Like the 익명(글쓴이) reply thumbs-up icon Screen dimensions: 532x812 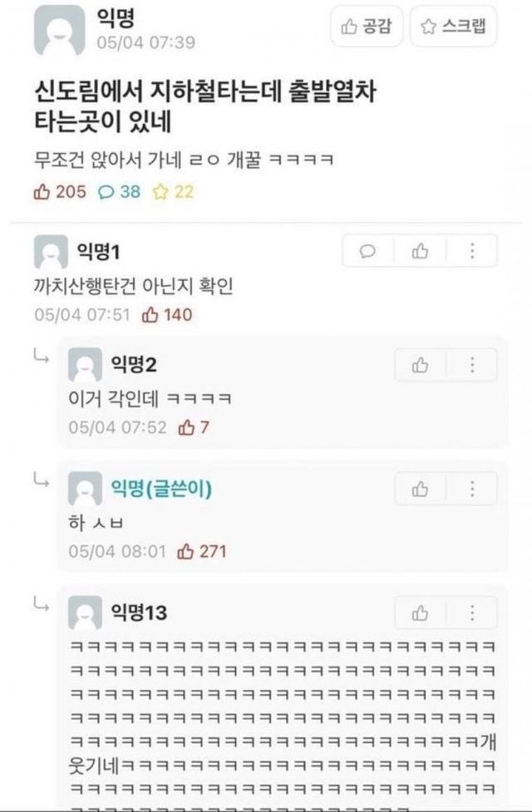(421, 489)
